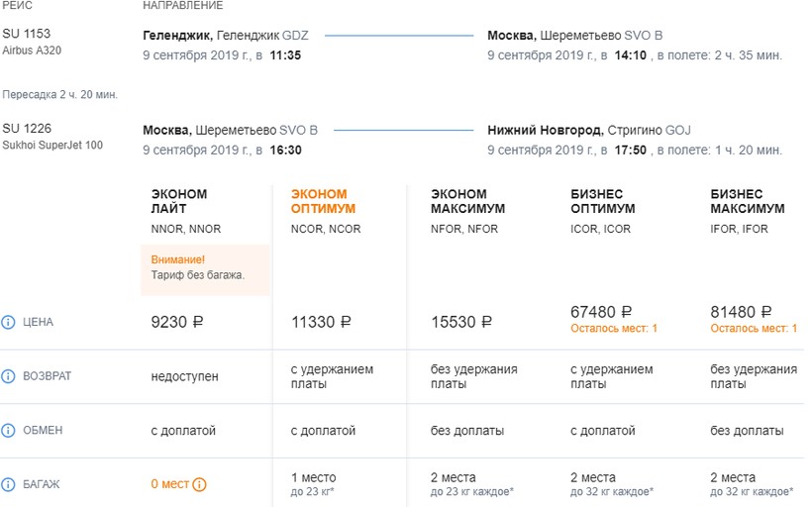
Task: Click the info icon beside ВОЗВРАТ
Action: point(9,376)
